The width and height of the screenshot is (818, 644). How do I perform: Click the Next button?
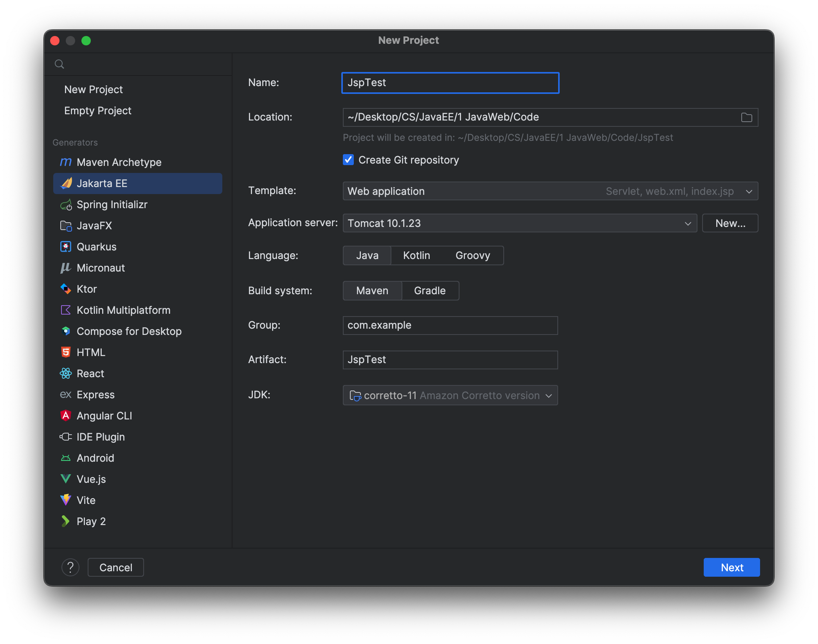pos(731,567)
